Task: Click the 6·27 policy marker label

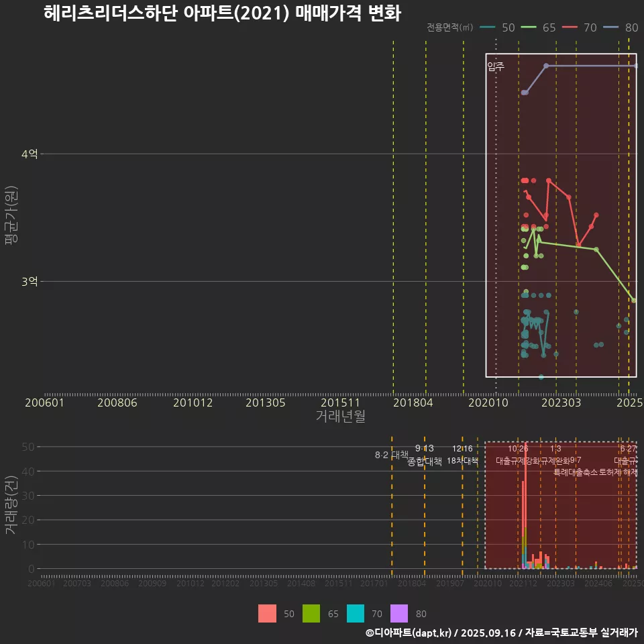Action: point(629,449)
